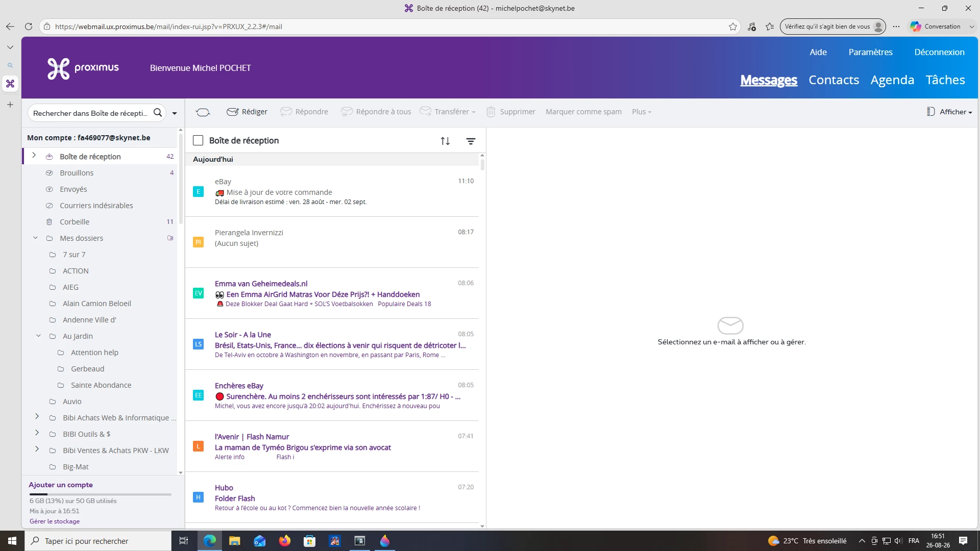Open the Plus menu
The image size is (980, 551).
tap(642, 112)
